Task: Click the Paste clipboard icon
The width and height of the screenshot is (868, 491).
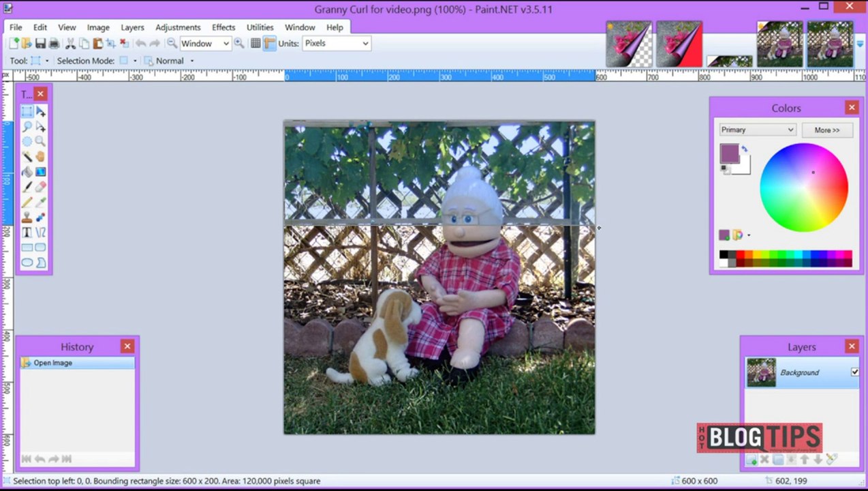Action: (x=97, y=44)
